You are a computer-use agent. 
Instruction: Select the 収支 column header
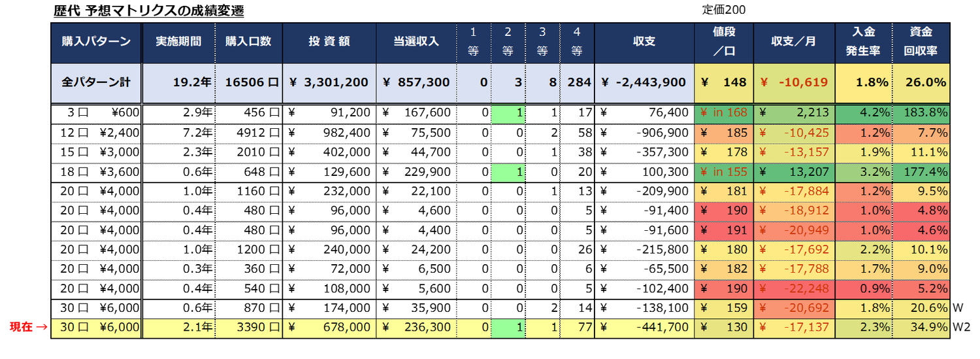644,41
